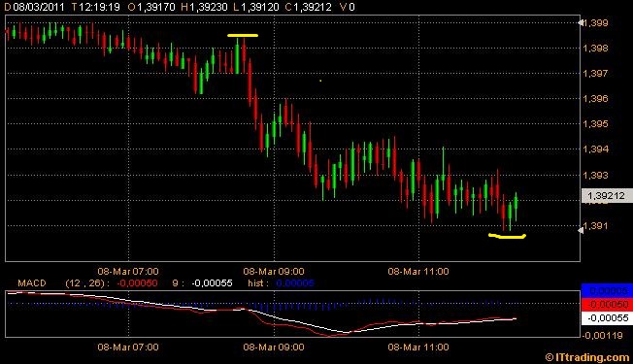The image size is (633, 364).
Task: Click 08-Mar 09:00 label under price chart
Action: click(274, 272)
